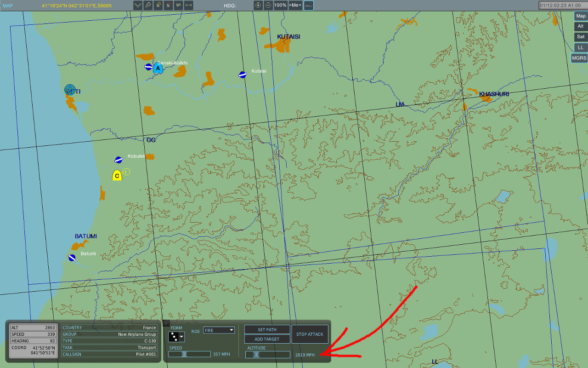Select LL coordinate format
588x368 pixels.
pos(581,48)
